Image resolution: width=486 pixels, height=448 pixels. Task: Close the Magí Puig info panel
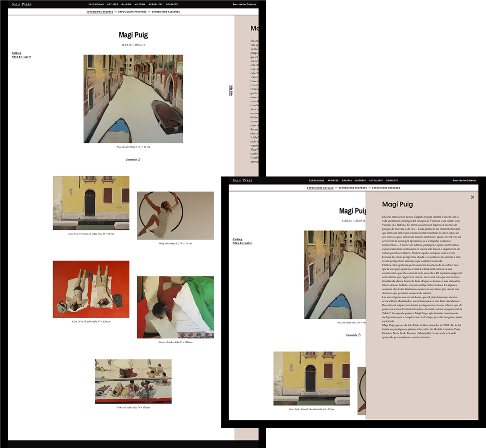472,197
